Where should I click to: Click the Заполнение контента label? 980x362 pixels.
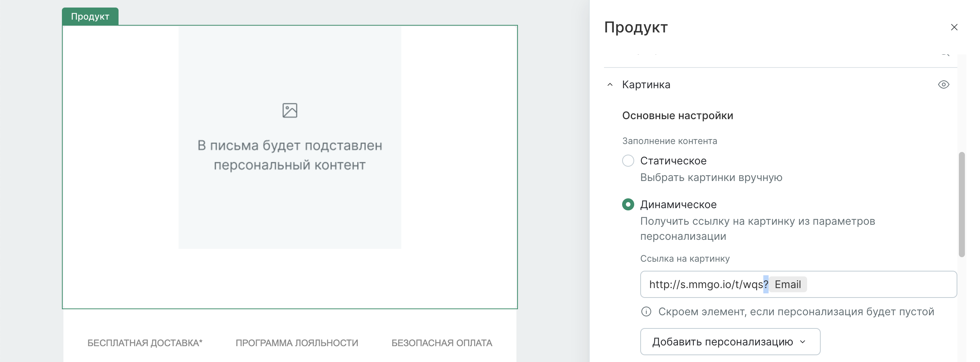coord(670,141)
